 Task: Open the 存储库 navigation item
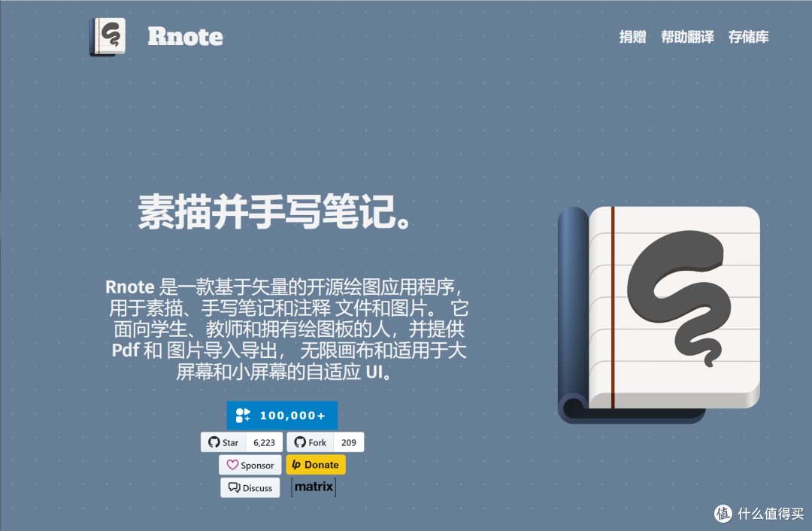[749, 36]
